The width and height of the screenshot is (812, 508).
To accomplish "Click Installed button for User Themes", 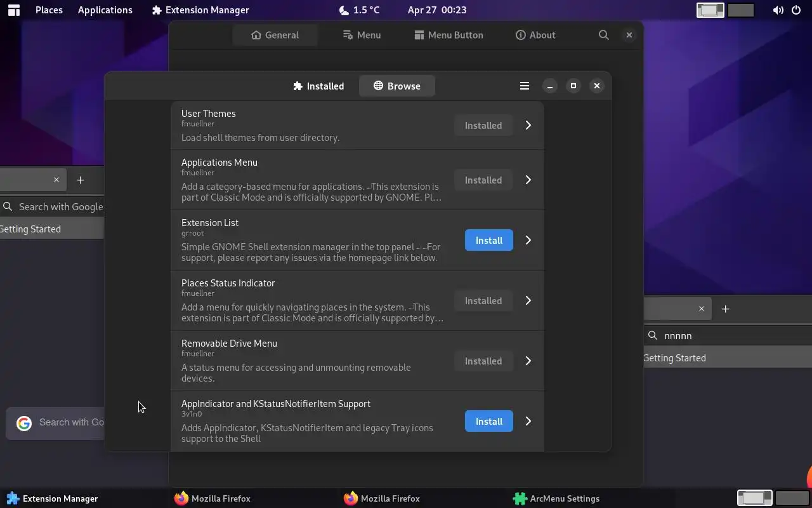I will tap(483, 125).
